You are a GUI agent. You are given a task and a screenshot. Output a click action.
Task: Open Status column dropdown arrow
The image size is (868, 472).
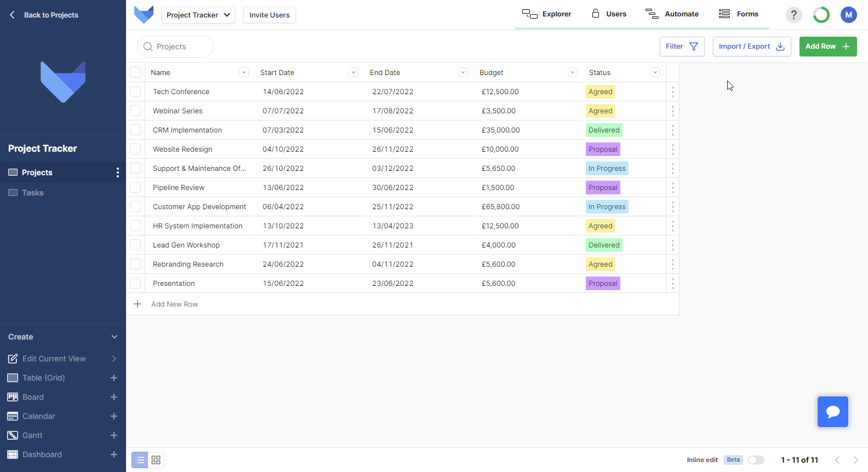pos(655,72)
